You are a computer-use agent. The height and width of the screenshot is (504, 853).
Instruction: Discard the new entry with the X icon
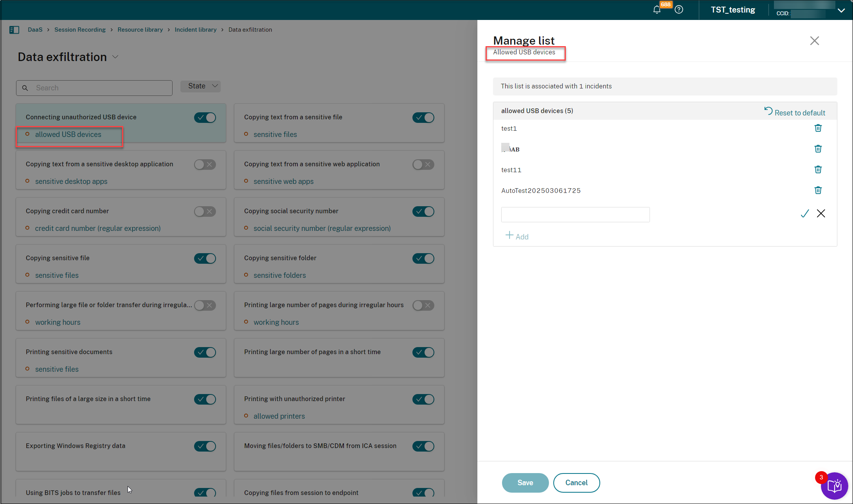point(821,214)
